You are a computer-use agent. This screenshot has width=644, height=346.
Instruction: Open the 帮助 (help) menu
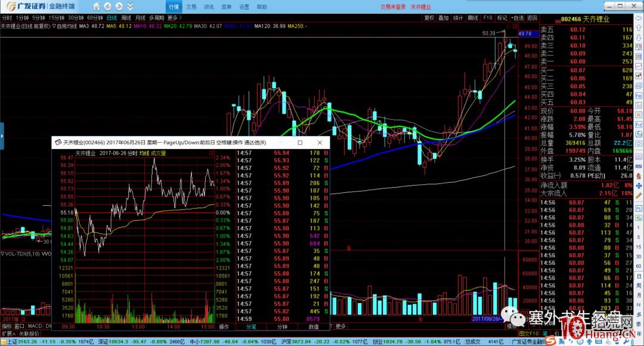[262, 7]
